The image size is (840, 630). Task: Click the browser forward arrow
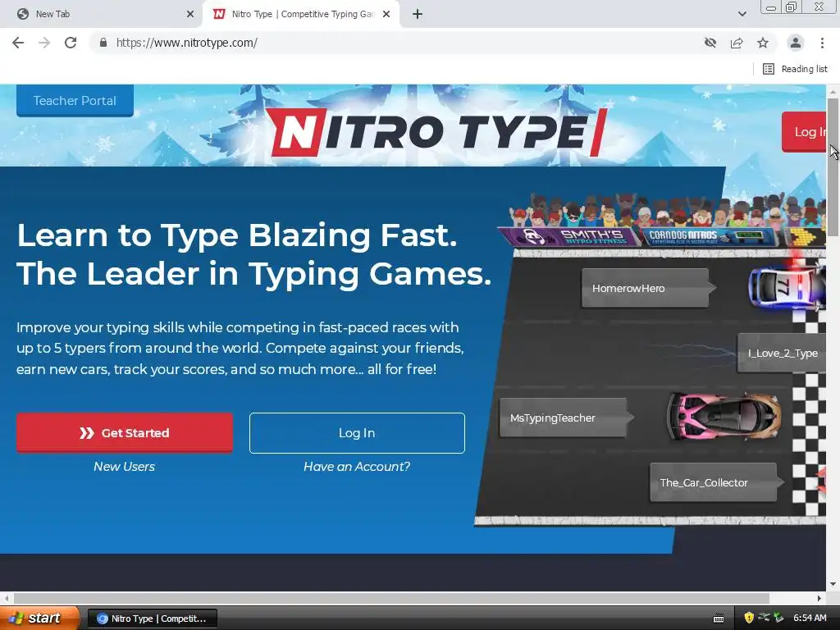[44, 43]
